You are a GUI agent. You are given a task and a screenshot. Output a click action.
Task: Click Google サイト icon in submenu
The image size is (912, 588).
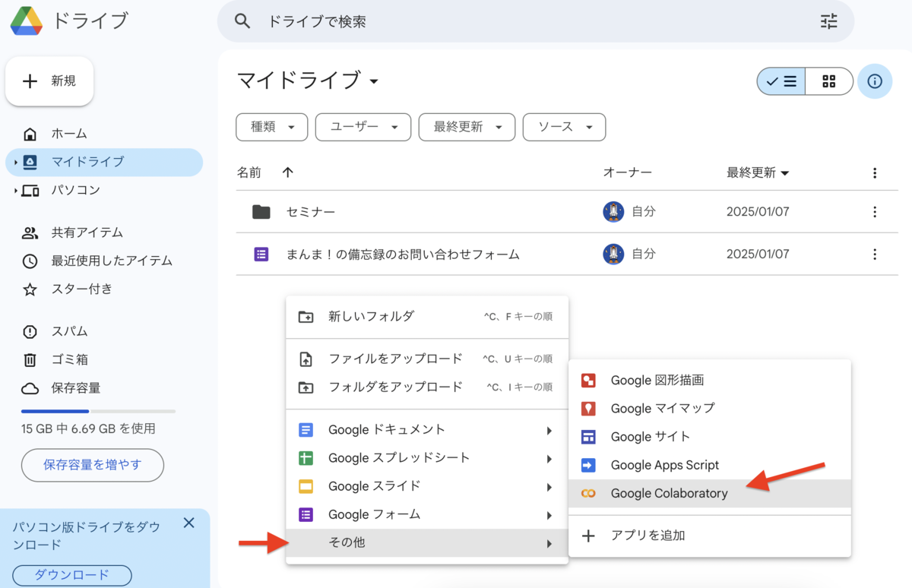click(588, 437)
